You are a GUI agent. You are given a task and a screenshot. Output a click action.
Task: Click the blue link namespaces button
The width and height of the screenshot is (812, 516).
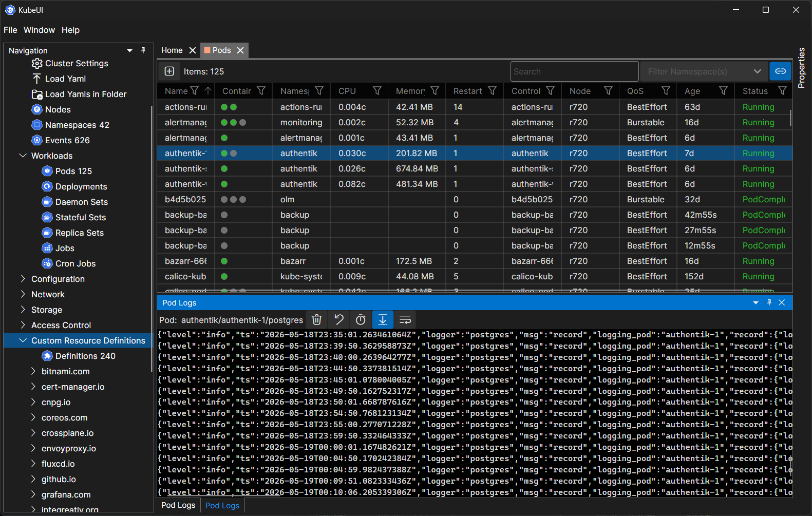(780, 71)
